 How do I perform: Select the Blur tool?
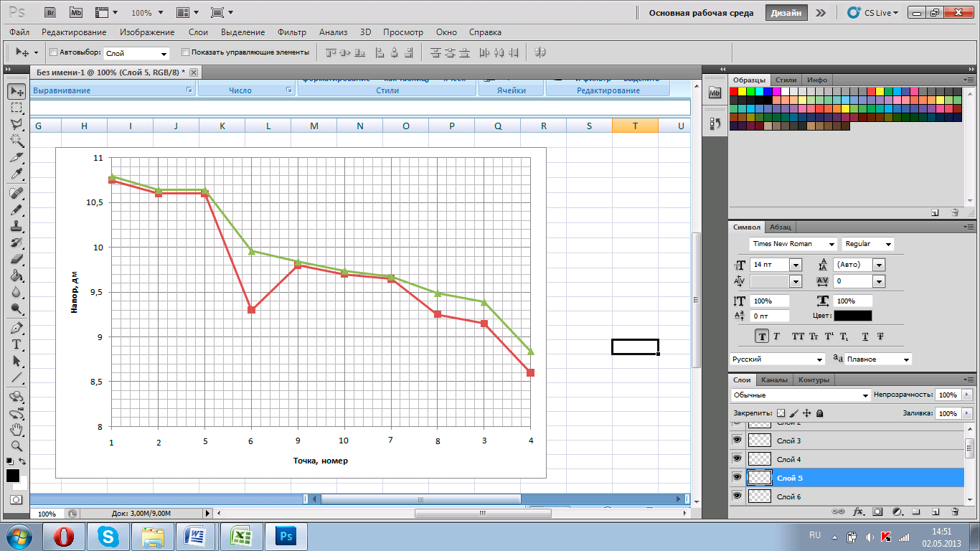coord(17,292)
